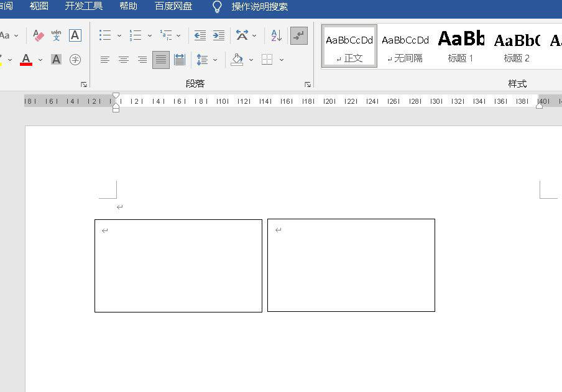Screen dimensions: 562x392
Task: Toggle justify alignment button
Action: 161,60
